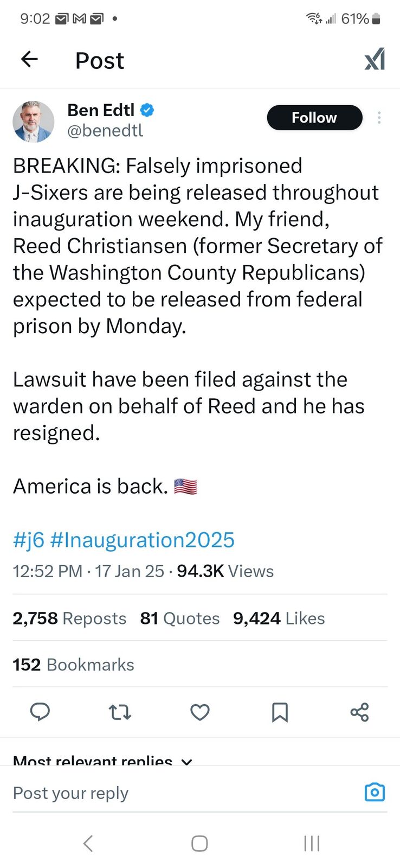Tap the repost arrows icon
400x868 pixels.
click(x=120, y=712)
